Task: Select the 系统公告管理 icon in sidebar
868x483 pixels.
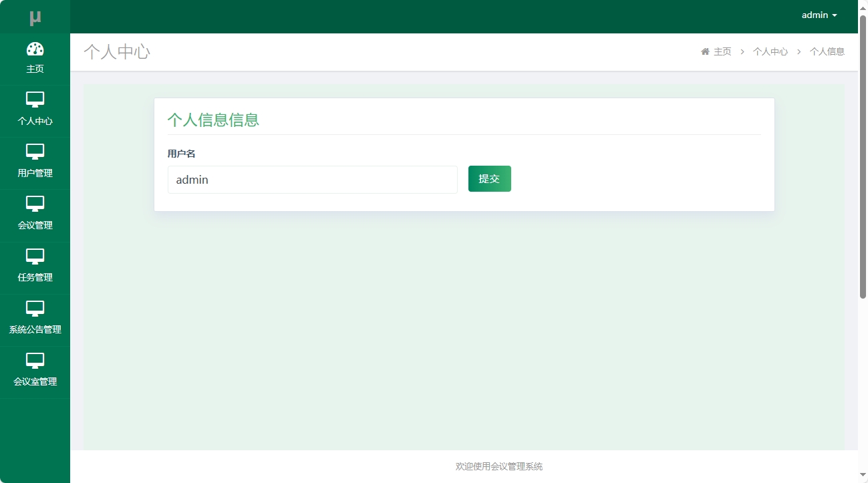Action: pyautogui.click(x=35, y=309)
